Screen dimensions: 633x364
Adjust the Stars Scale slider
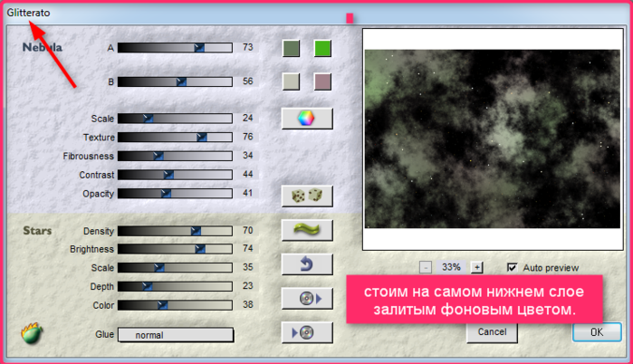[x=175, y=267]
